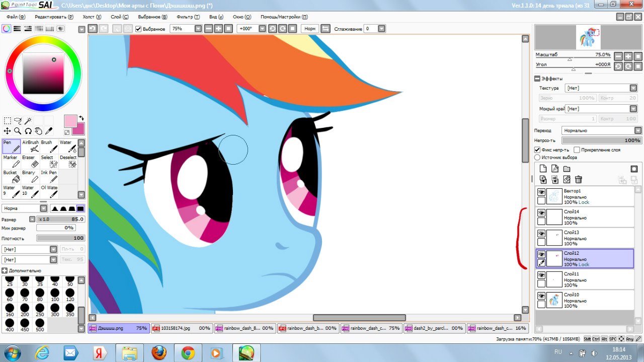Click the light pink foreground color swatch

click(x=70, y=121)
